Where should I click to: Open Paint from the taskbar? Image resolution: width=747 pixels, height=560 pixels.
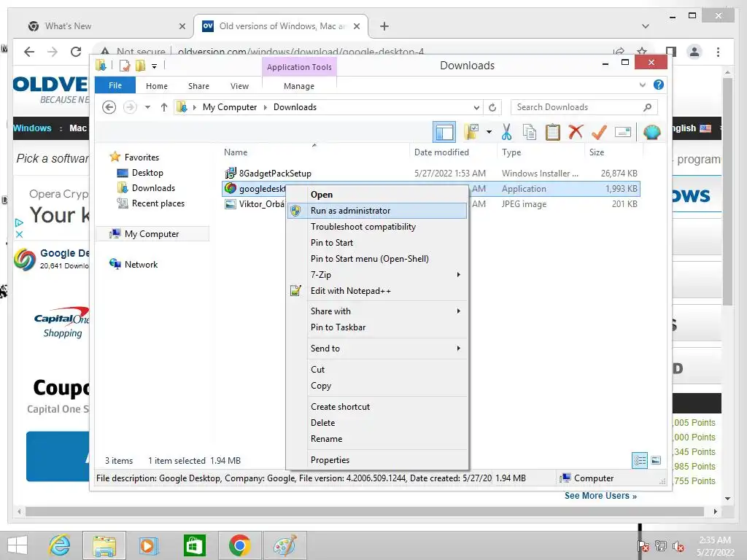pos(285,545)
